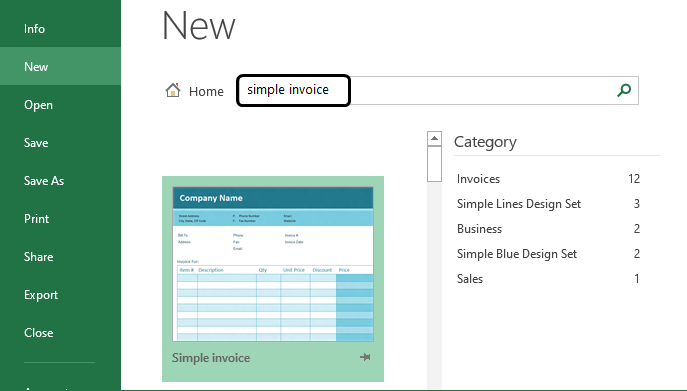This screenshot has height=391, width=687.
Task: Choose Save As in the sidebar
Action: pos(44,181)
